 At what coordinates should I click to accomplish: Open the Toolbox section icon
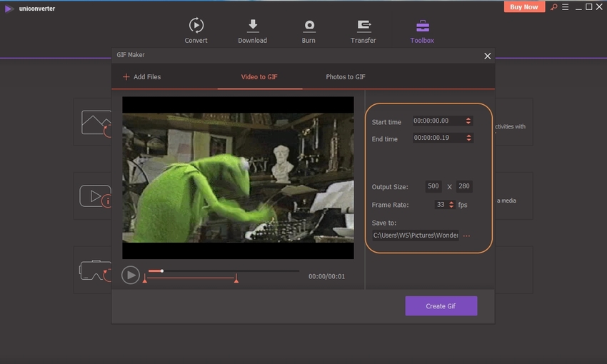422,26
